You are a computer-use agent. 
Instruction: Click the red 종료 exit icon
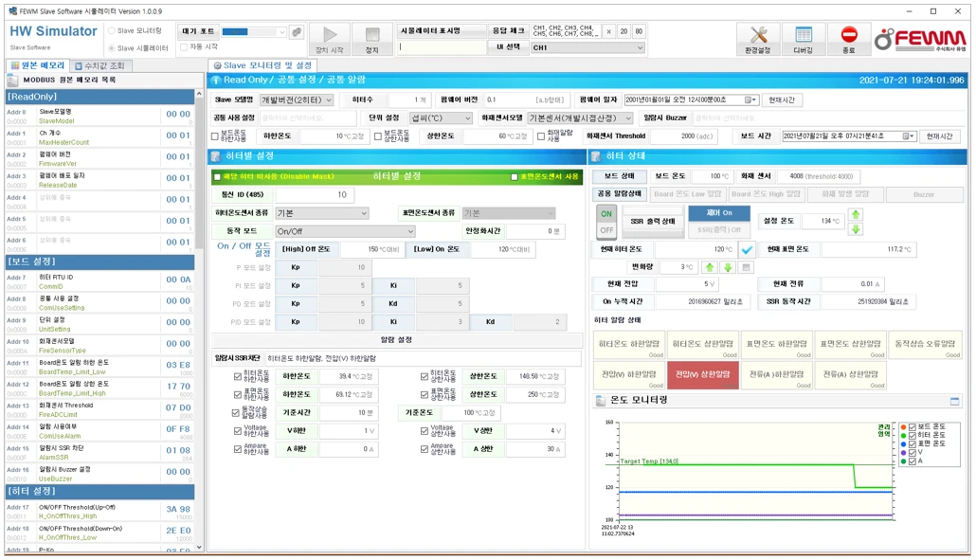click(x=848, y=39)
